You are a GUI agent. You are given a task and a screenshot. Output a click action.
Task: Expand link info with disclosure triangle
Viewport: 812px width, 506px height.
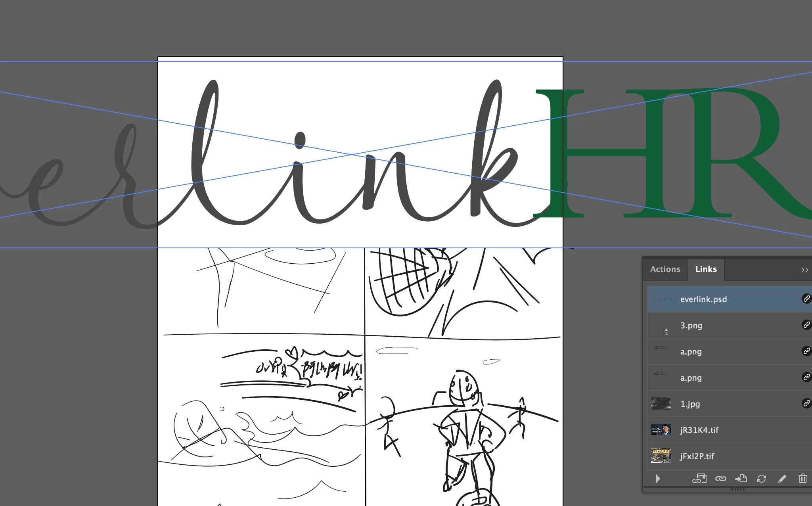[x=658, y=479]
